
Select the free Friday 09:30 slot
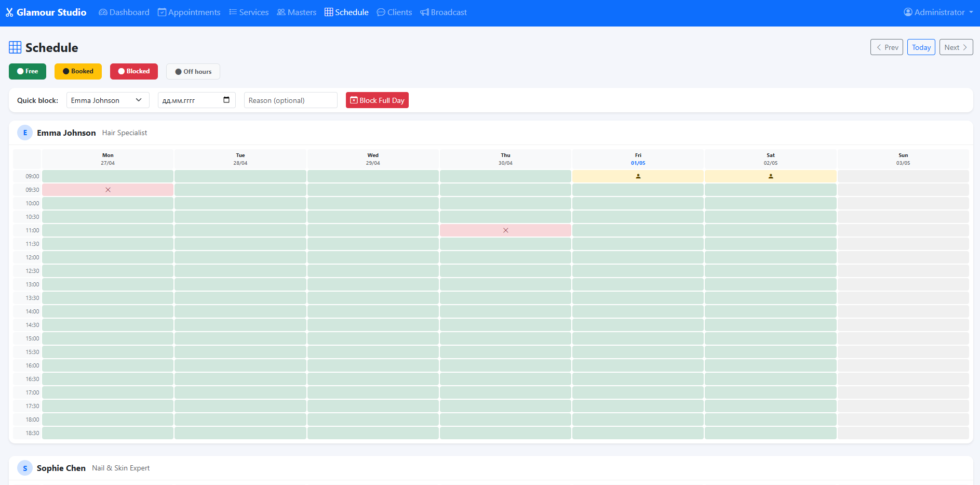pyautogui.click(x=638, y=190)
